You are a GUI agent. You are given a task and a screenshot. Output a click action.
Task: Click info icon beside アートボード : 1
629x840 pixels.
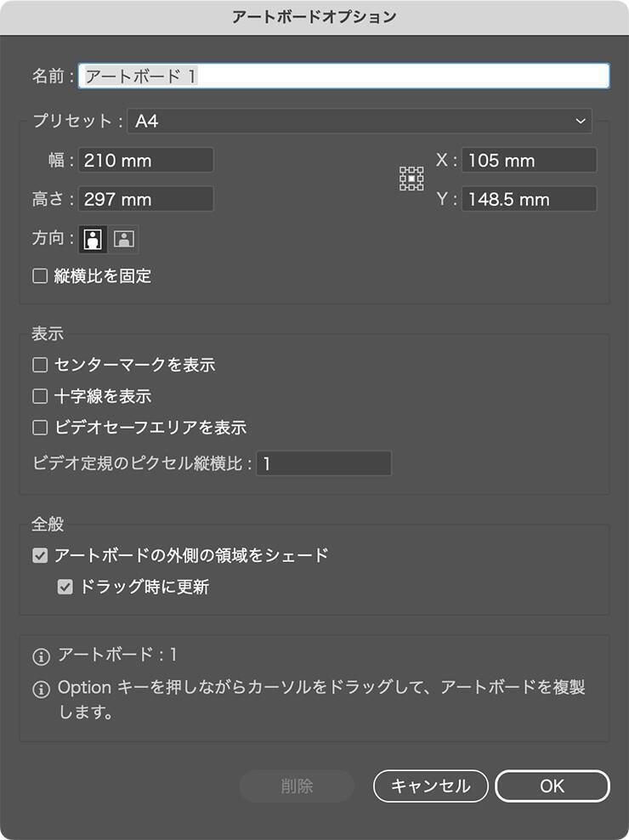coord(40,656)
